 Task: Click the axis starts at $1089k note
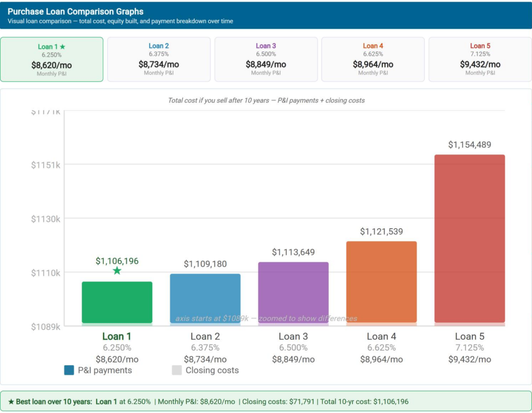(267, 318)
